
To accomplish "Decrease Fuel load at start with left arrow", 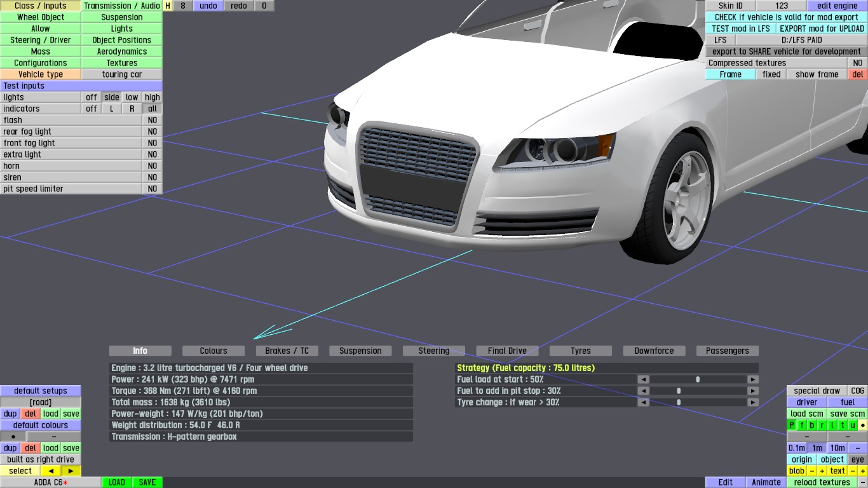I will [643, 379].
